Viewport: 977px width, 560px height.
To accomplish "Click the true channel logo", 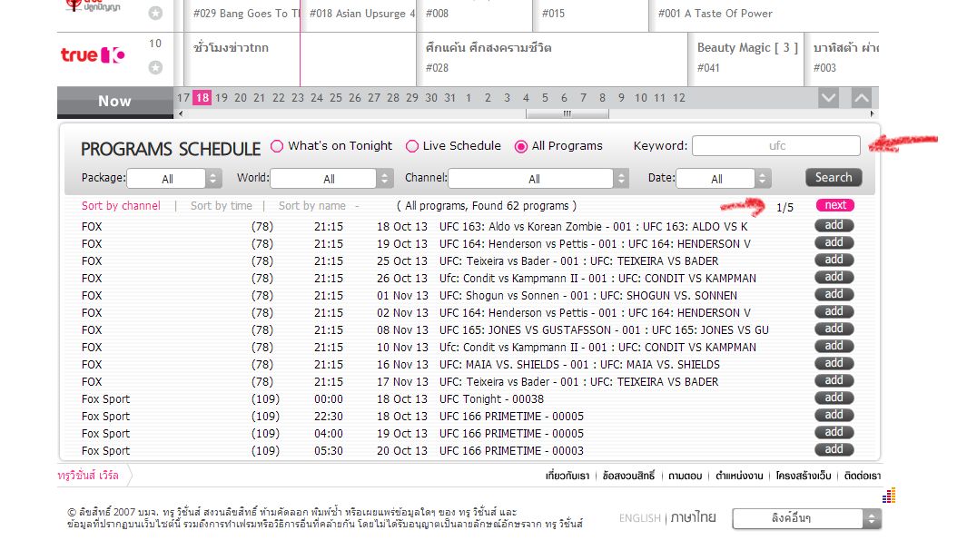I will [93, 55].
